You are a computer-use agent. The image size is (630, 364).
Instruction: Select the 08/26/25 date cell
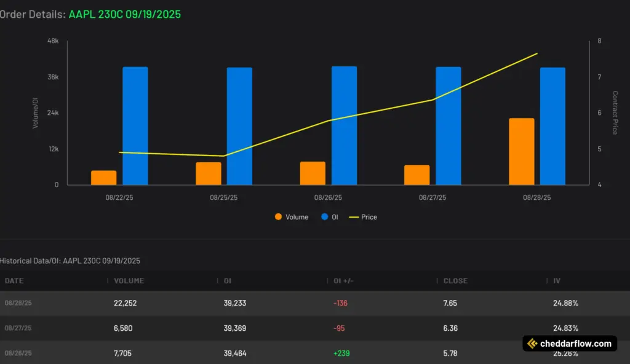tap(18, 353)
